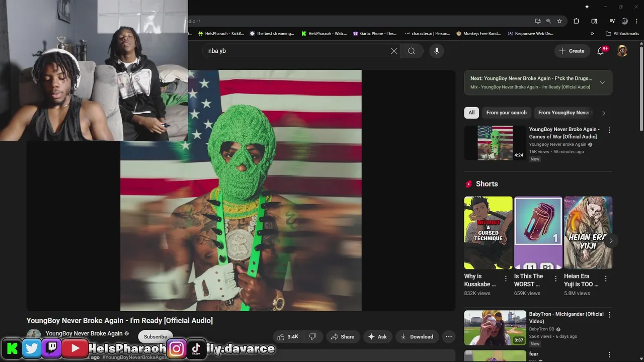Like the I'm Ready video
Image resolution: width=644 pixels, height=362 pixels.
(x=288, y=337)
